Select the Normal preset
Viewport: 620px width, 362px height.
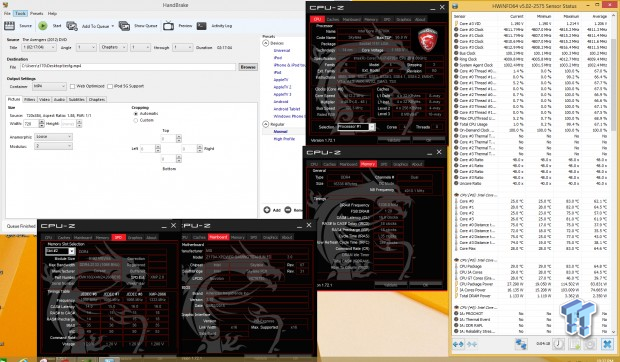tap(280, 132)
